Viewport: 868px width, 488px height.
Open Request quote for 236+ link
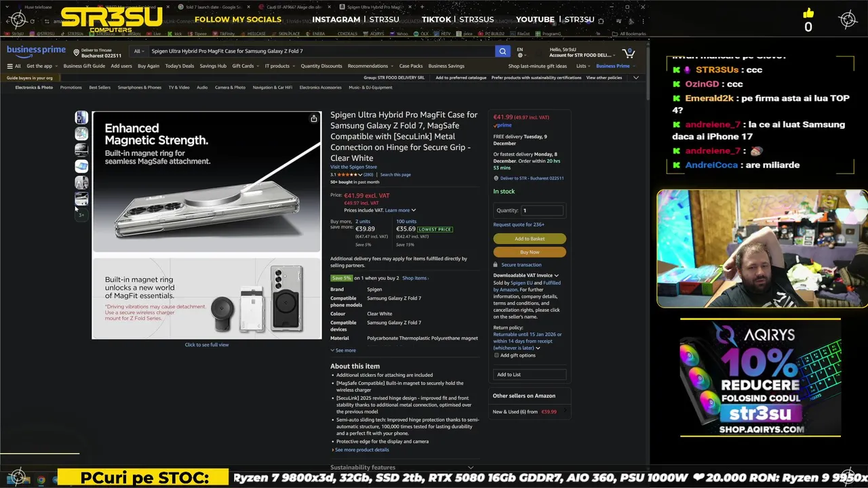point(519,224)
